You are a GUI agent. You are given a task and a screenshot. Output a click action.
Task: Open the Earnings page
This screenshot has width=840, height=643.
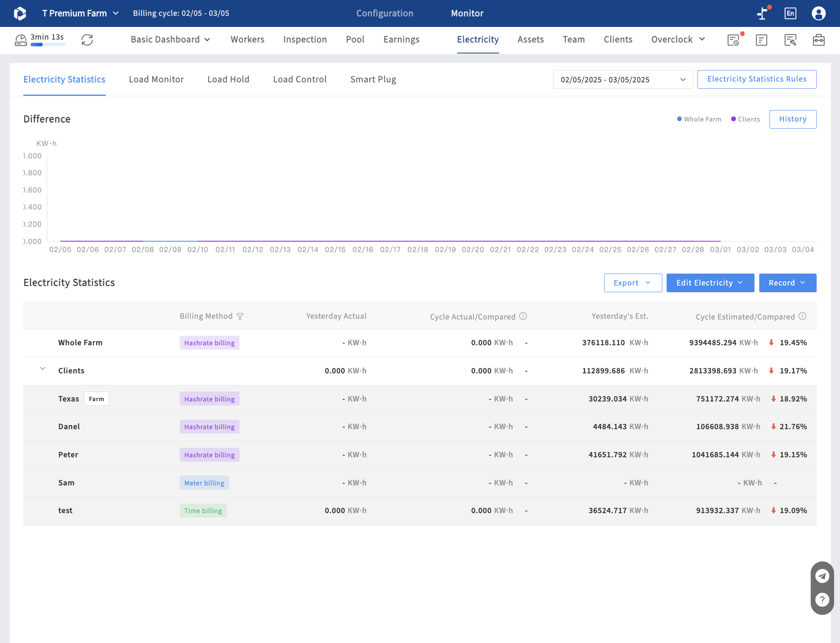pyautogui.click(x=401, y=40)
